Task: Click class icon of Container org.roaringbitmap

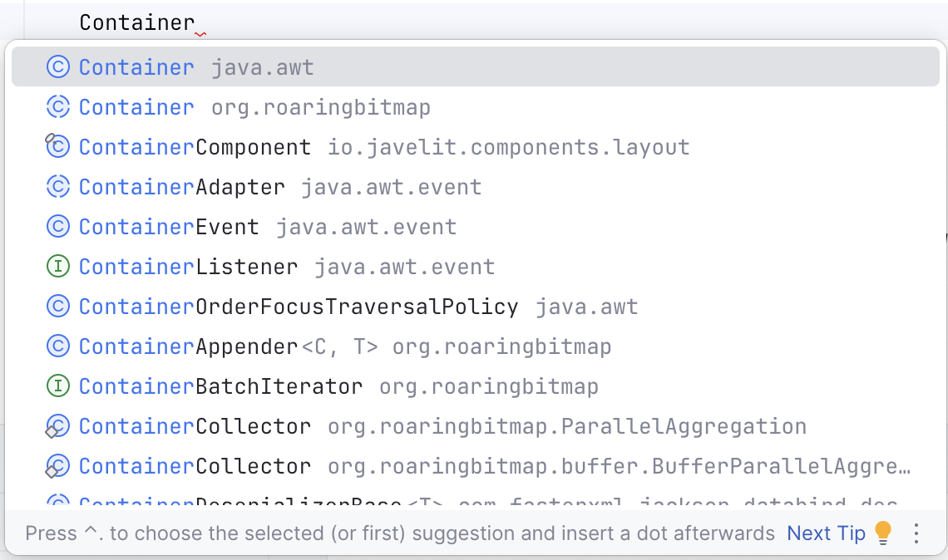Action: click(57, 107)
